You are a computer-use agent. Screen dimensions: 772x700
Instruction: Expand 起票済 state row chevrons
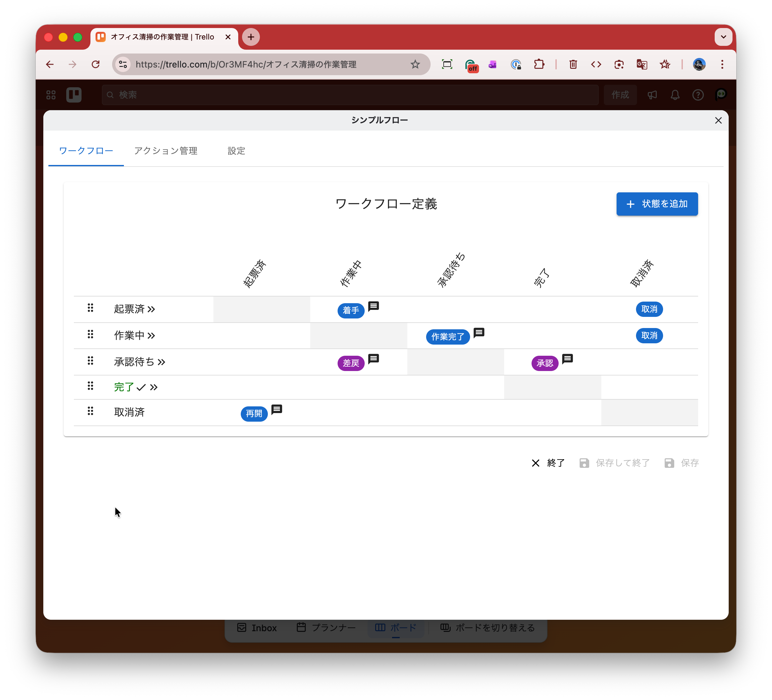pyautogui.click(x=152, y=310)
